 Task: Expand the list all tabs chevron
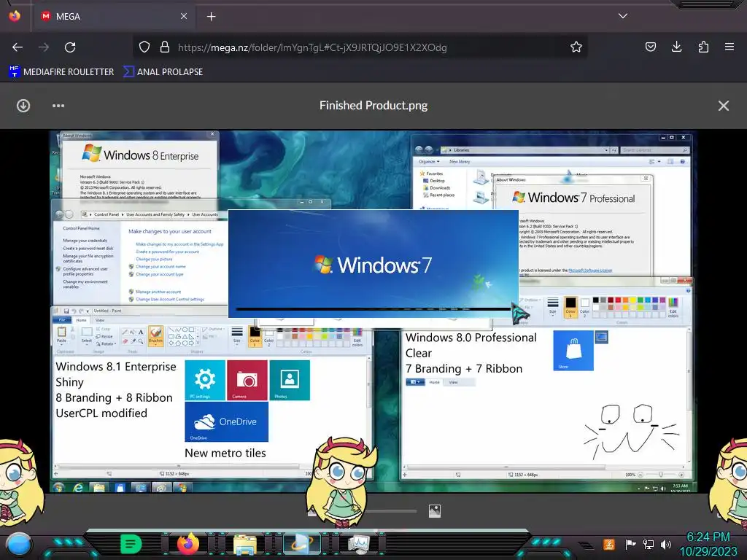623,16
